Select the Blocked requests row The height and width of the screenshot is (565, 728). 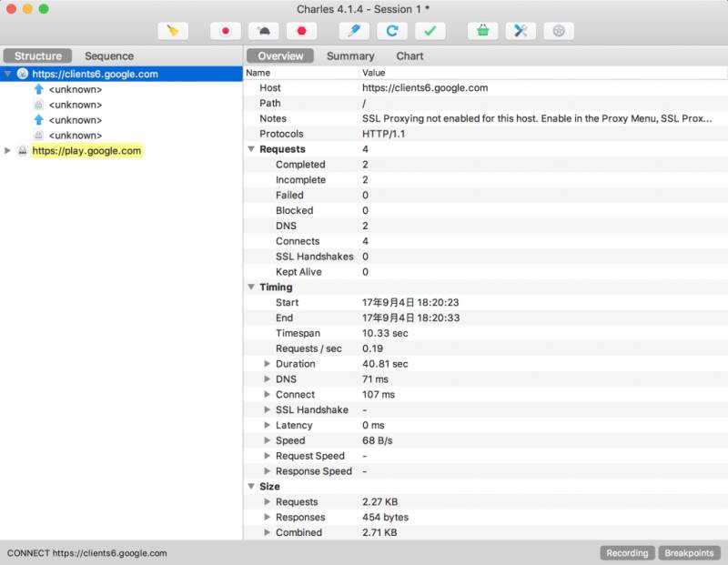pos(486,210)
